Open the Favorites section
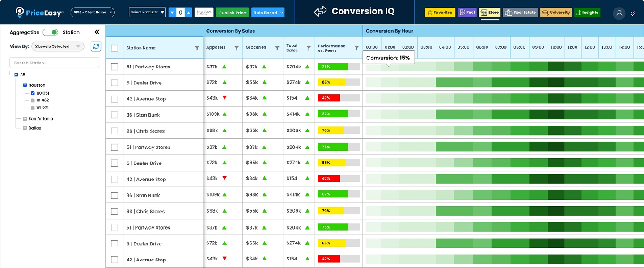This screenshot has width=644, height=268. [440, 13]
